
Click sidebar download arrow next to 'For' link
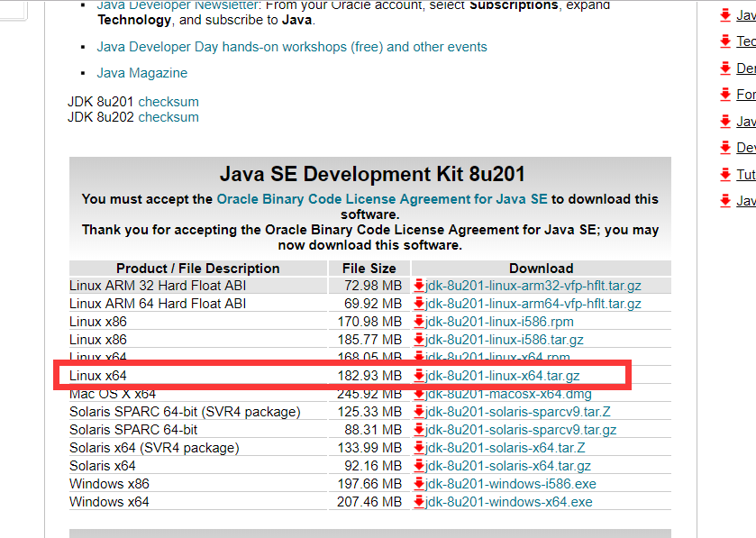click(725, 94)
